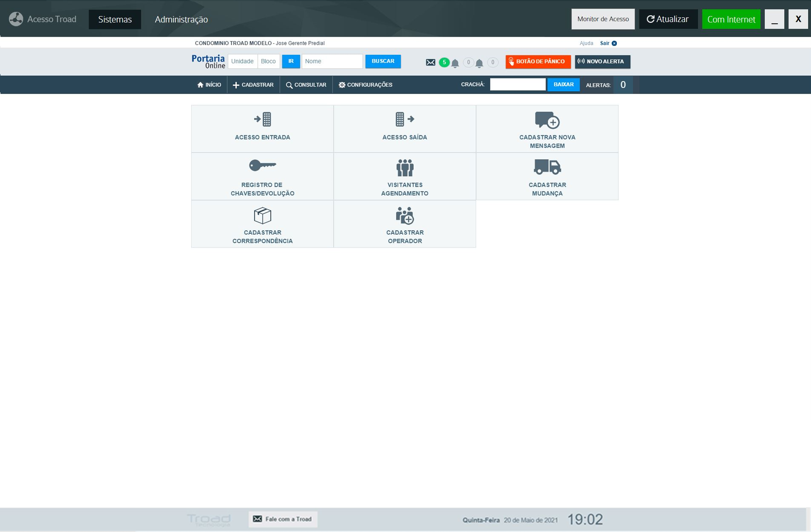
Task: Click the Sair logout link
Action: click(605, 43)
